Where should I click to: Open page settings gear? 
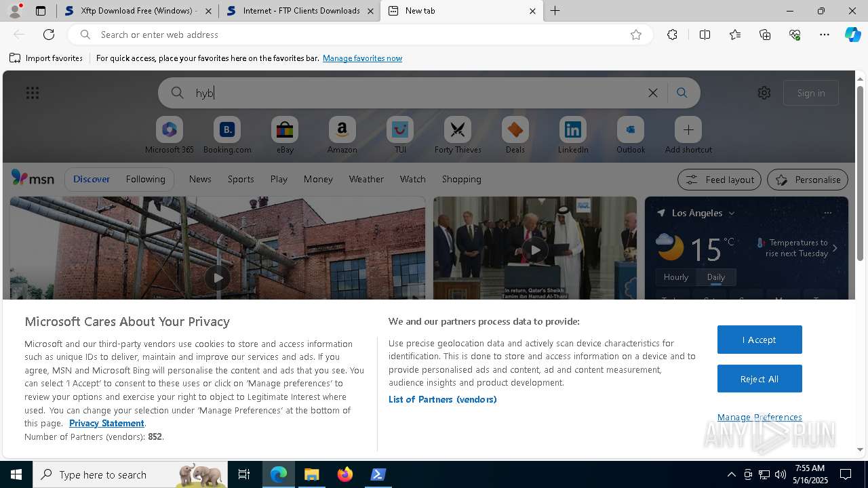tap(764, 93)
